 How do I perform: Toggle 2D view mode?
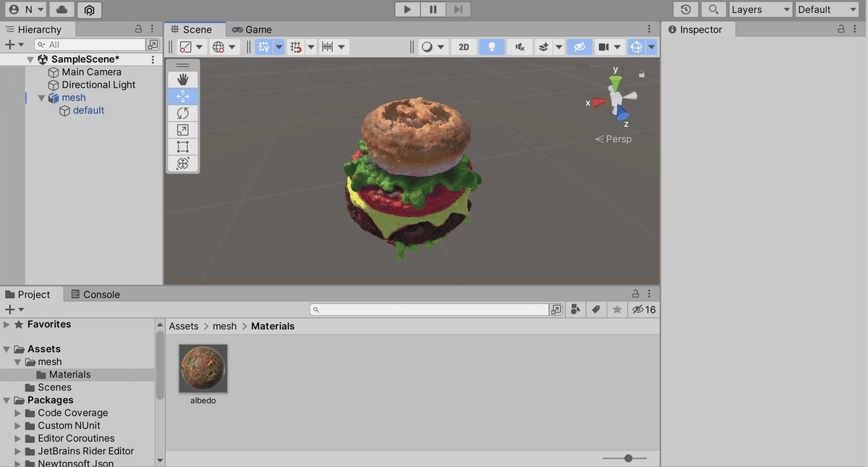pos(464,46)
